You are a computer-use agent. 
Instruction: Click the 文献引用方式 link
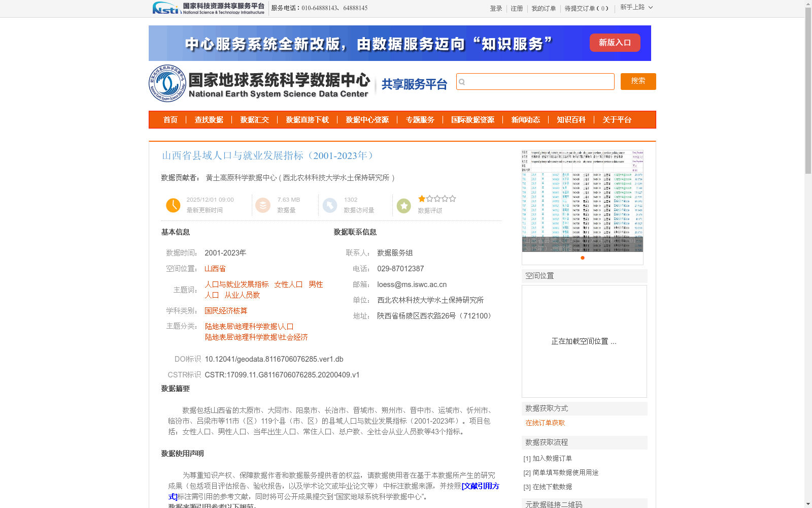pos(480,486)
